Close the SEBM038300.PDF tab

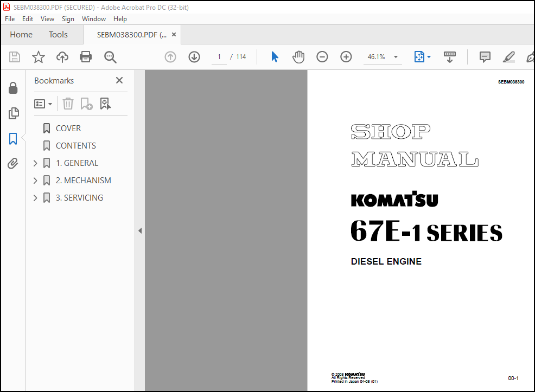pyautogui.click(x=174, y=34)
